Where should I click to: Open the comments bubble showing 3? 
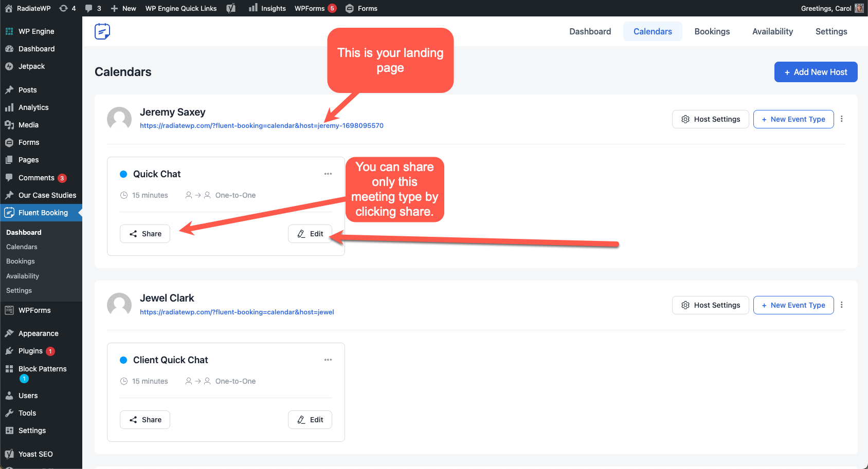click(x=93, y=8)
